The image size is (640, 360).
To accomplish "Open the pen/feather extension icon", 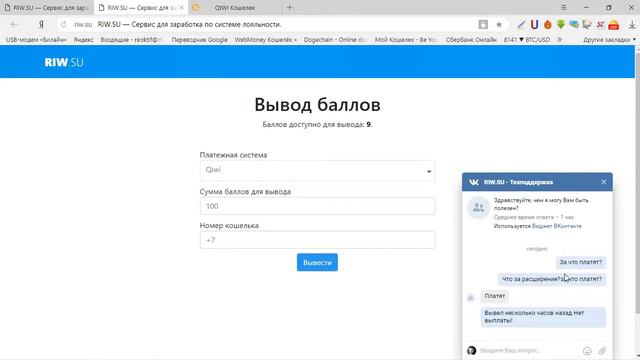I will pos(521,24).
